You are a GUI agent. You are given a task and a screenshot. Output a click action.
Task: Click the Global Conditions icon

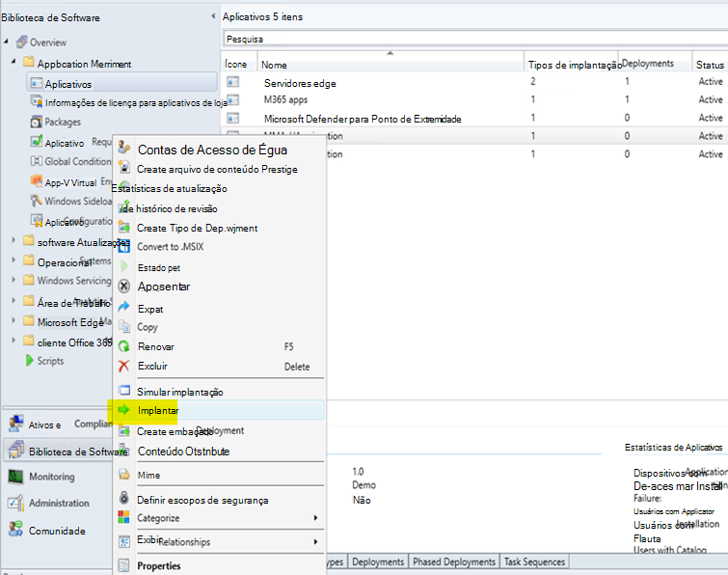tap(36, 161)
